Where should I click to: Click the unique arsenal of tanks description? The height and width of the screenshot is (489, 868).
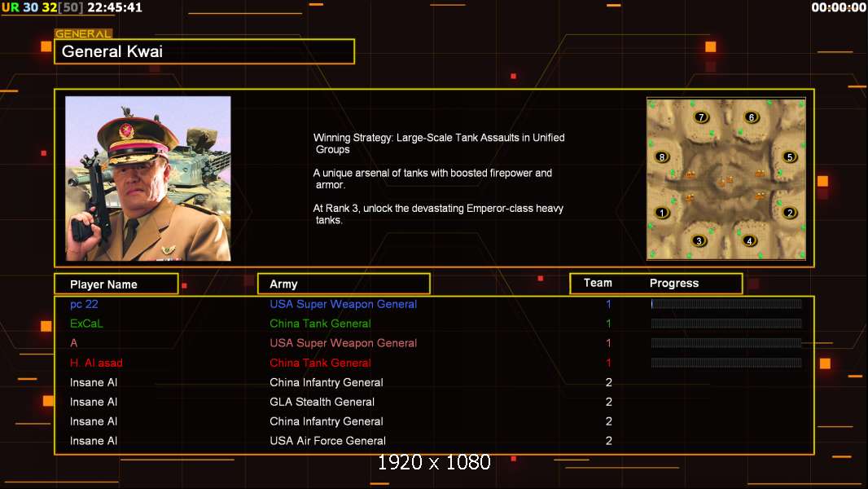click(x=433, y=178)
